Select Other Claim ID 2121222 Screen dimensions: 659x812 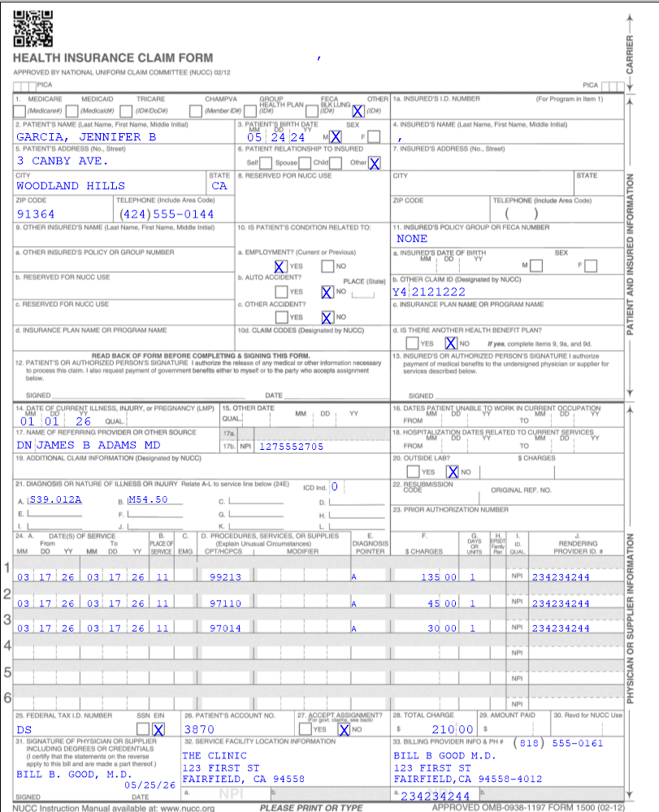pyautogui.click(x=439, y=292)
